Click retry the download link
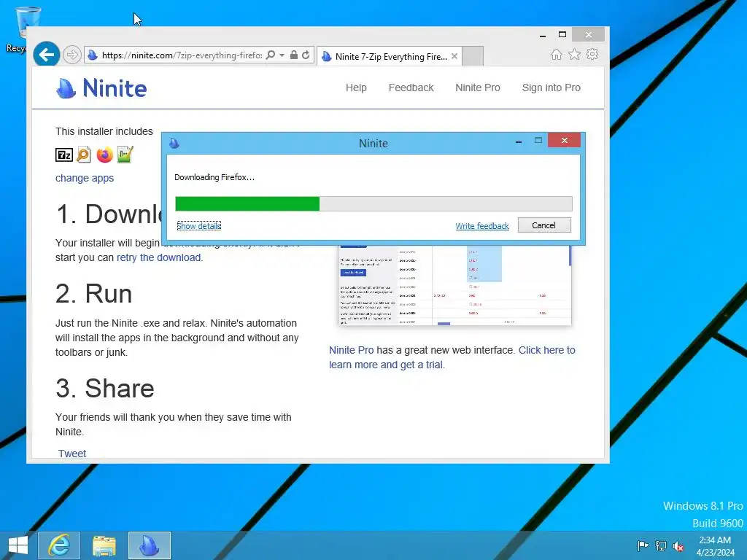Screen dimensions: 747x560 click(158, 257)
